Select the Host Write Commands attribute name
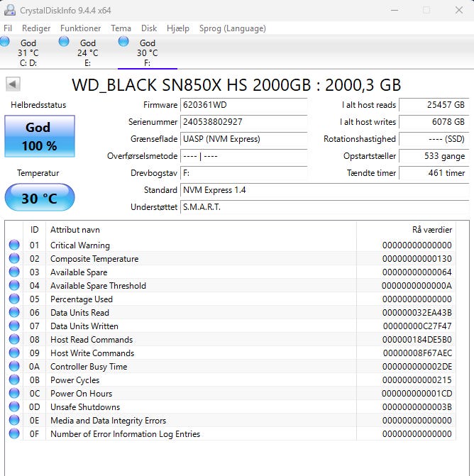Viewport: 474px width, 476px height. coord(92,353)
